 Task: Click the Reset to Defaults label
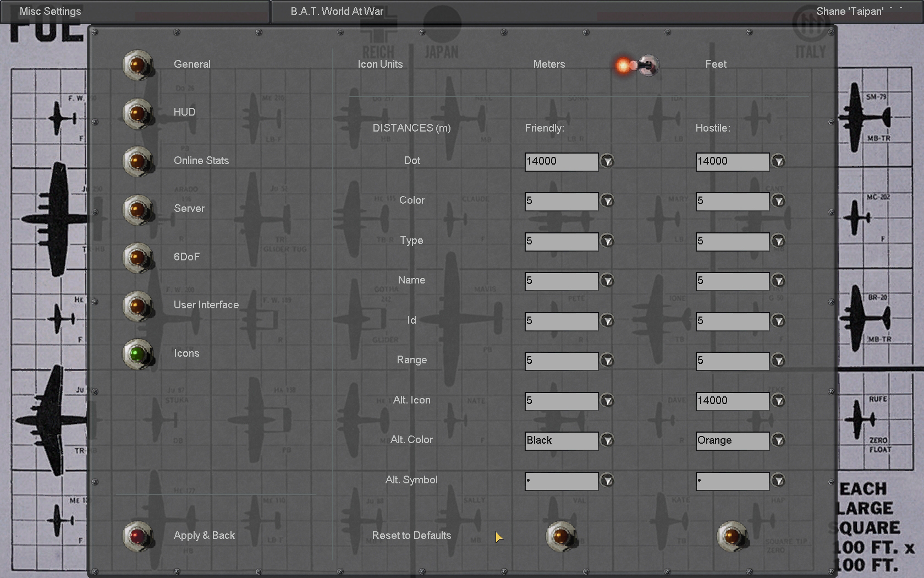[411, 536]
